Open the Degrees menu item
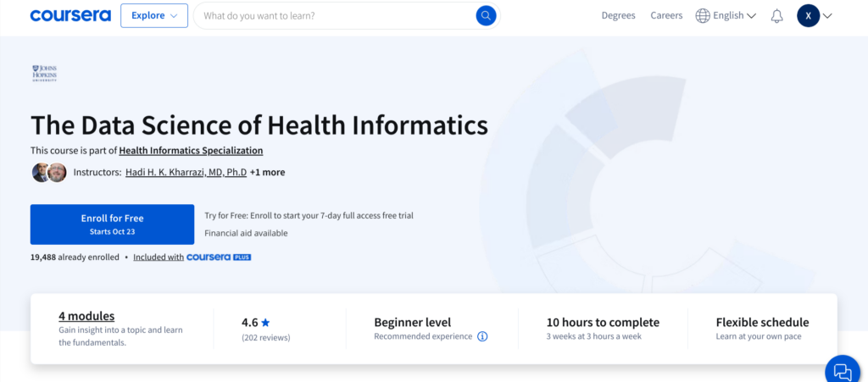The image size is (868, 382). coord(618,15)
